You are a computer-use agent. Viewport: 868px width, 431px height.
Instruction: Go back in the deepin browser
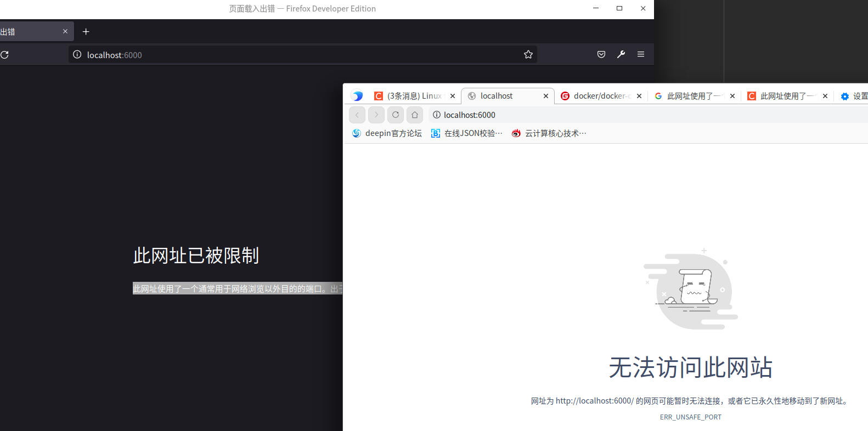coord(357,115)
